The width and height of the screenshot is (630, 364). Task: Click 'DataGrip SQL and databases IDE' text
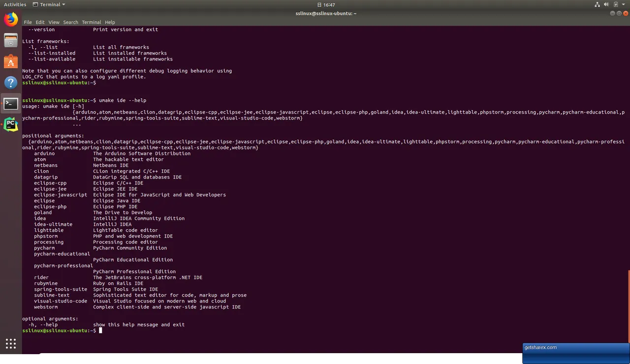pyautogui.click(x=137, y=177)
